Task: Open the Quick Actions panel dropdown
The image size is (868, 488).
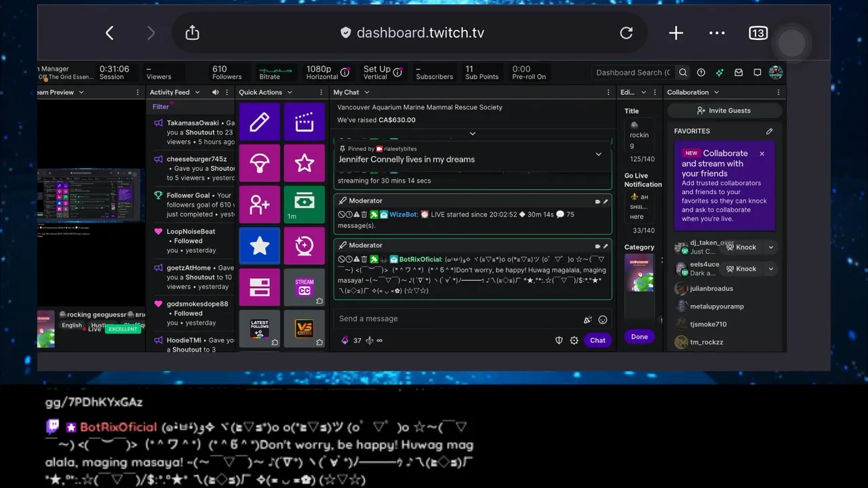Action: (x=290, y=92)
